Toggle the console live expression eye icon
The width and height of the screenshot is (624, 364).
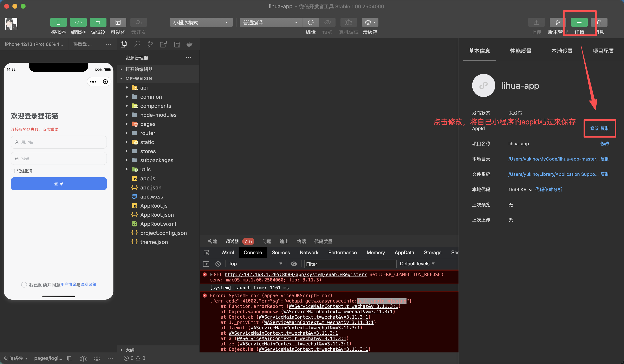pos(293,264)
